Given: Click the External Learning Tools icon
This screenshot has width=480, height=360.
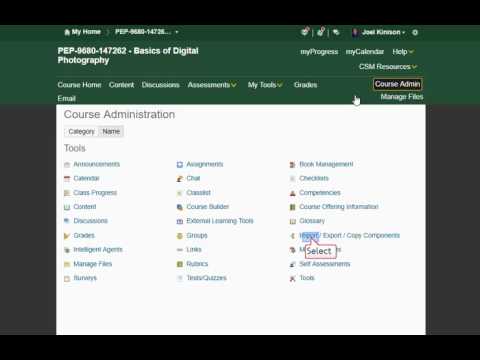Looking at the screenshot, I should click(180, 221).
